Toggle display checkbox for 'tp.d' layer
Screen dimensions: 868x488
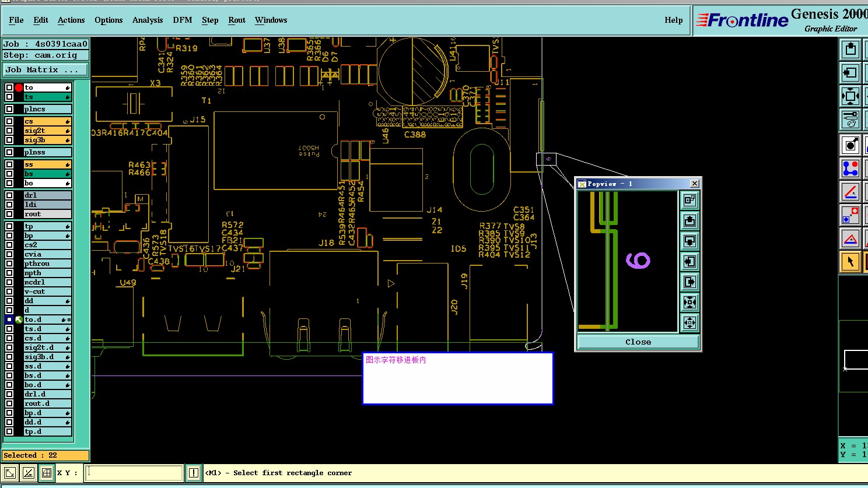pos(9,431)
